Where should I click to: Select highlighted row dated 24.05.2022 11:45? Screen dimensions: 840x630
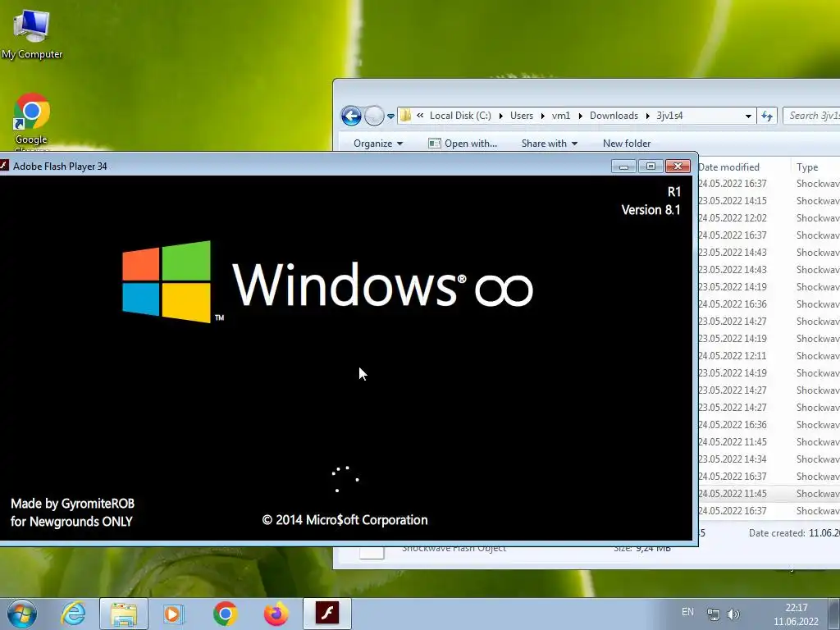coord(769,493)
